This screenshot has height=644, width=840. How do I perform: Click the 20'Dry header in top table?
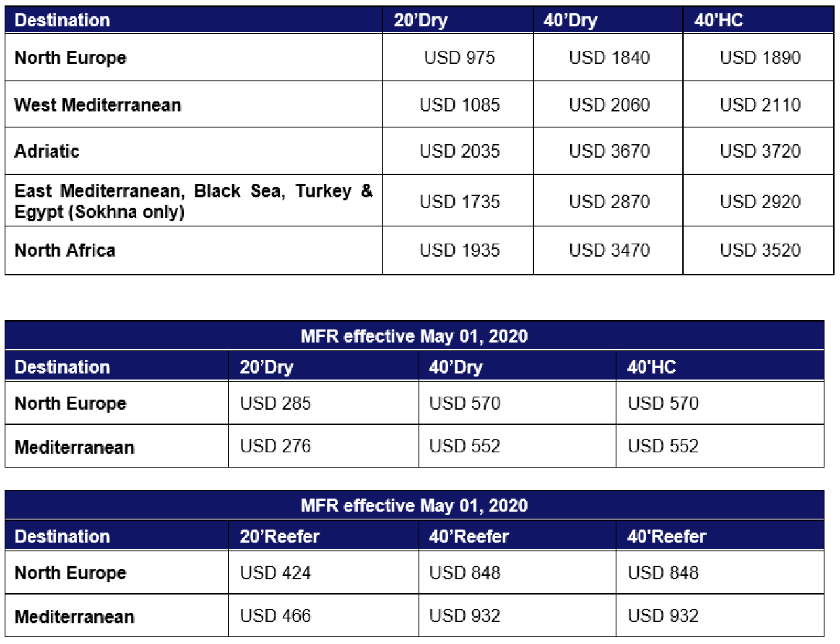(421, 20)
